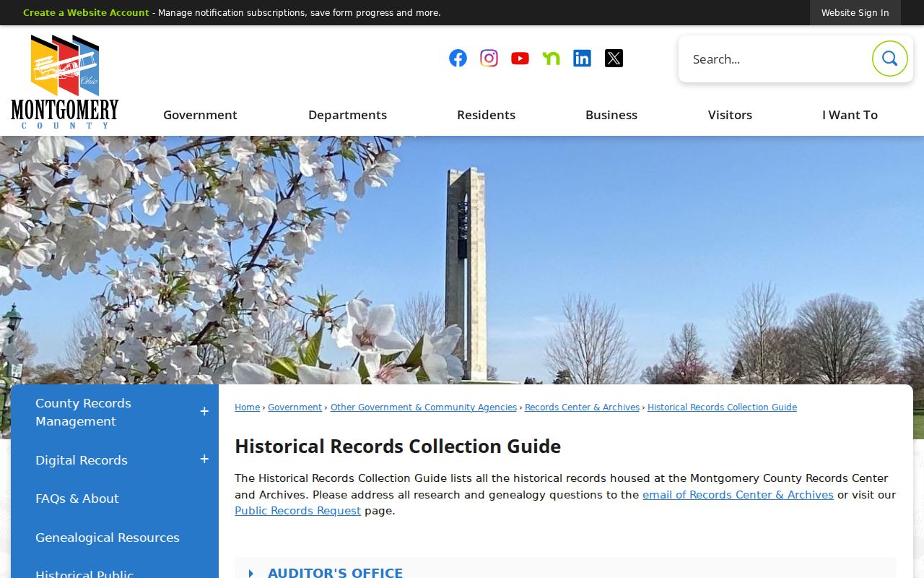Click Historical Records Collection Guide breadcrumb
The image size is (924, 578).
[722, 407]
